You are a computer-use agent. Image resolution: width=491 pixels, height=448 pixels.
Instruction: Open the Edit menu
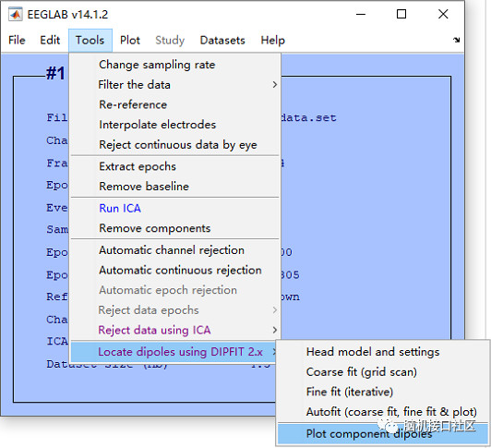(50, 40)
